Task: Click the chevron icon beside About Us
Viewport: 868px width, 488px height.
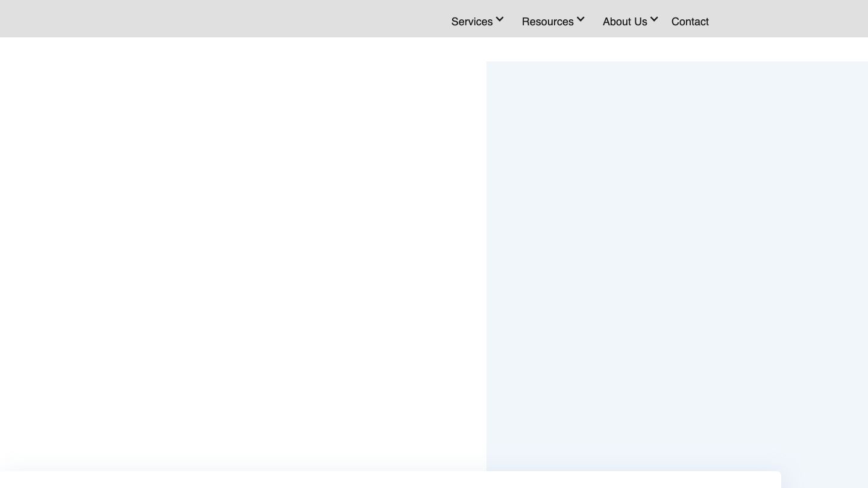Action: 654,19
